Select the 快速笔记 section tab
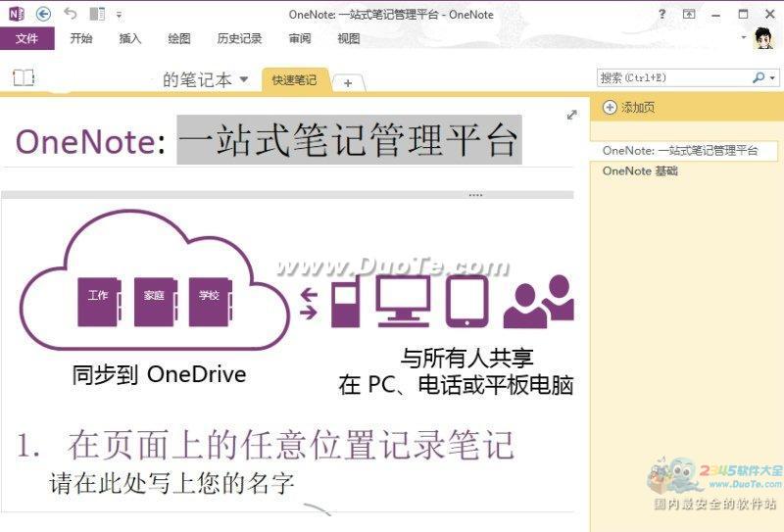The width and height of the screenshot is (784, 532). click(x=294, y=80)
